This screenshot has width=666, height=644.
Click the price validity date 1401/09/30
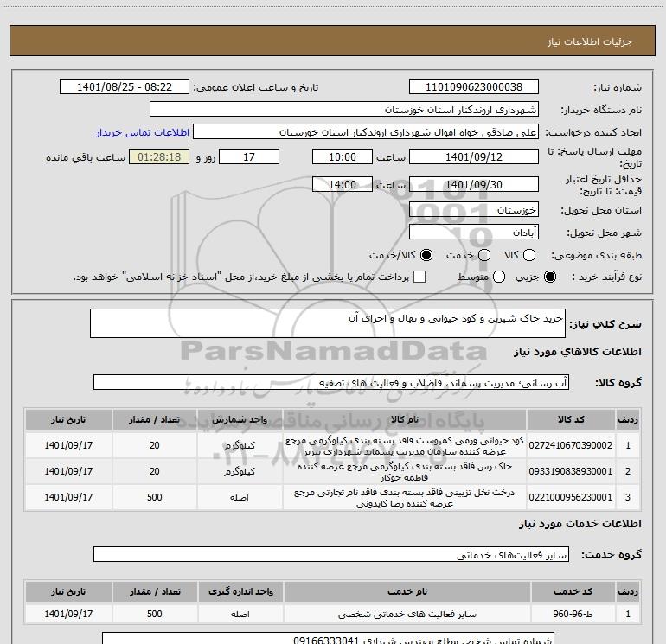[x=474, y=185]
